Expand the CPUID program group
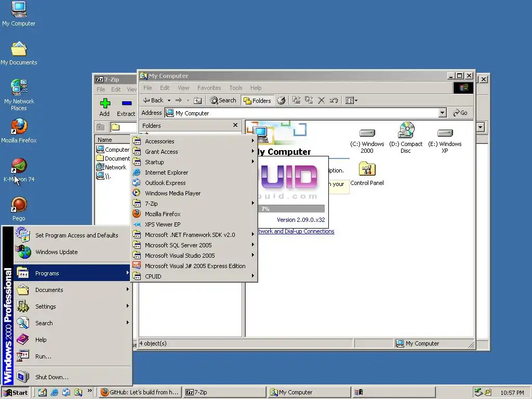 [x=194, y=276]
